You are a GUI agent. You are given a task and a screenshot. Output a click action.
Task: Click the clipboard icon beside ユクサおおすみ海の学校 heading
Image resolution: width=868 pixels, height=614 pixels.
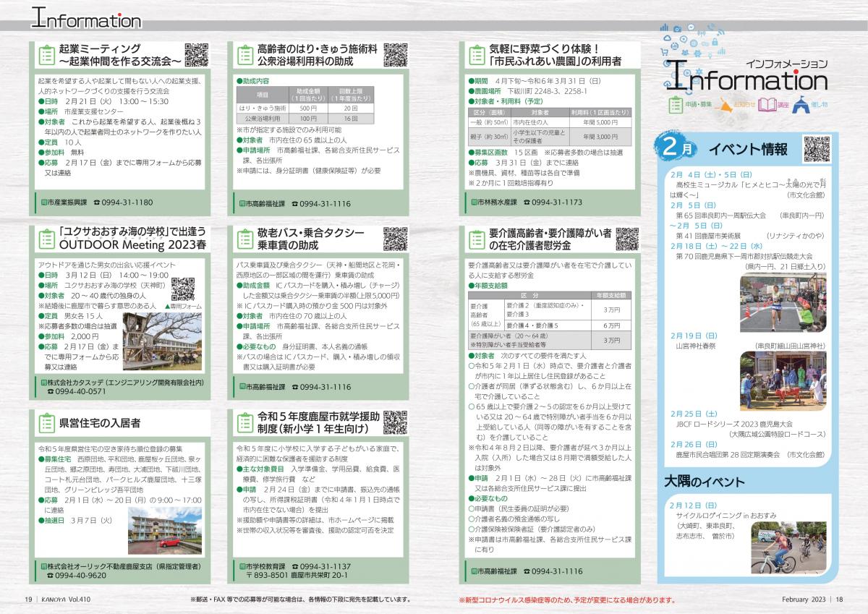coord(48,238)
